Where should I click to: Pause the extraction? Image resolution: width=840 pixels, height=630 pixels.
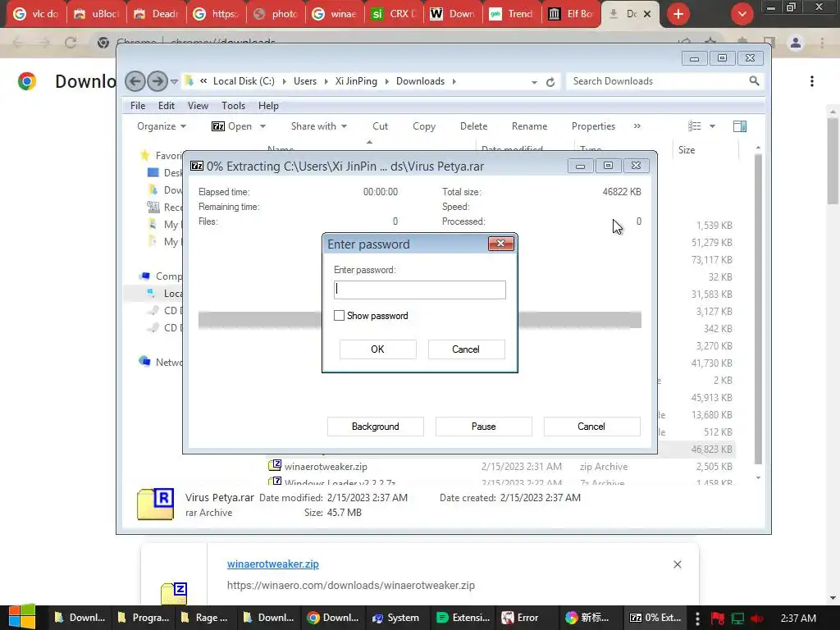483,427
